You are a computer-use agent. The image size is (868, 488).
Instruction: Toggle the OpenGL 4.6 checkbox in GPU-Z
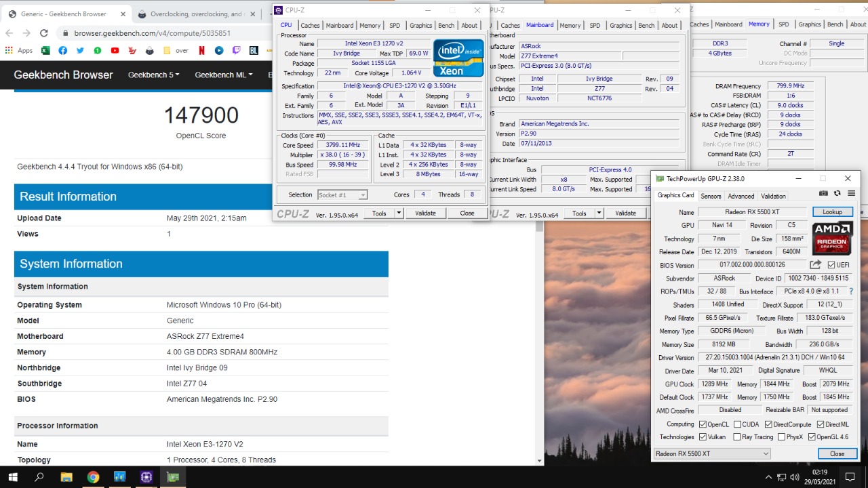click(811, 437)
